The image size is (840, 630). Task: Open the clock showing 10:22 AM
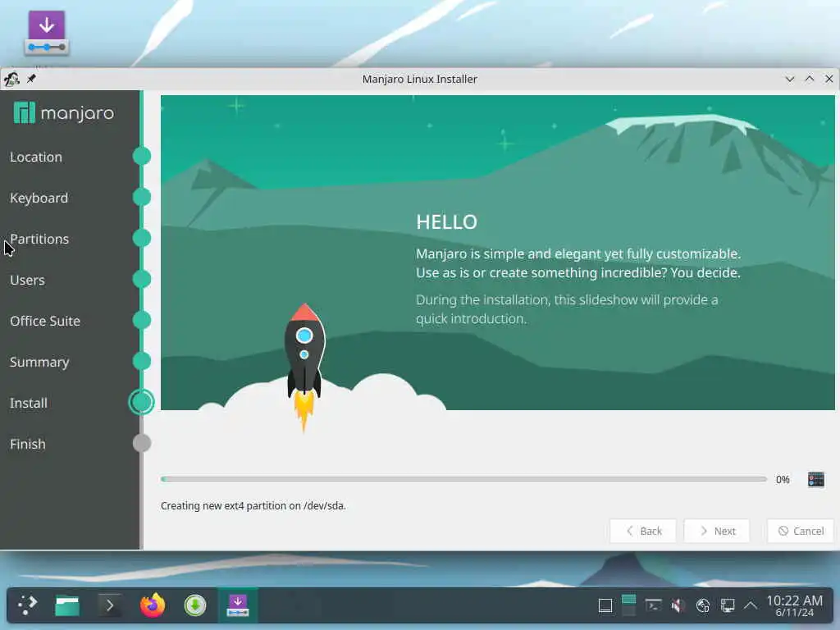[x=794, y=605]
